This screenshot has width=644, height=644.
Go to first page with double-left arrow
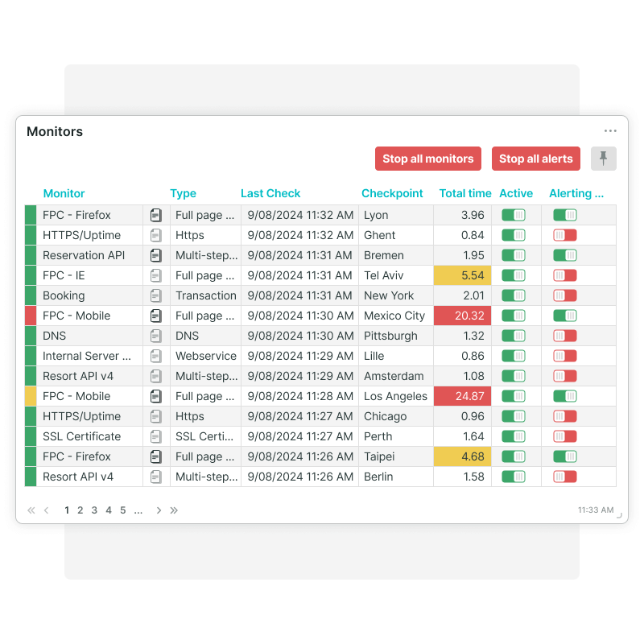(x=31, y=510)
